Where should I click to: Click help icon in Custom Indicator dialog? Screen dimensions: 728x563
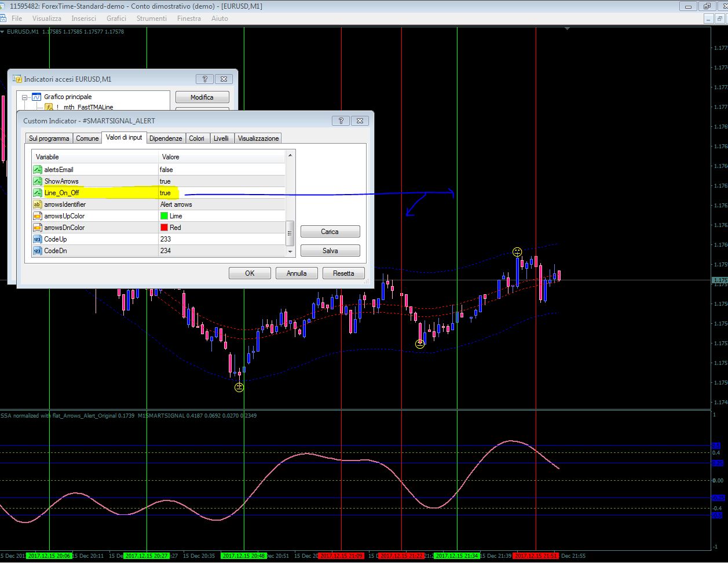341,120
